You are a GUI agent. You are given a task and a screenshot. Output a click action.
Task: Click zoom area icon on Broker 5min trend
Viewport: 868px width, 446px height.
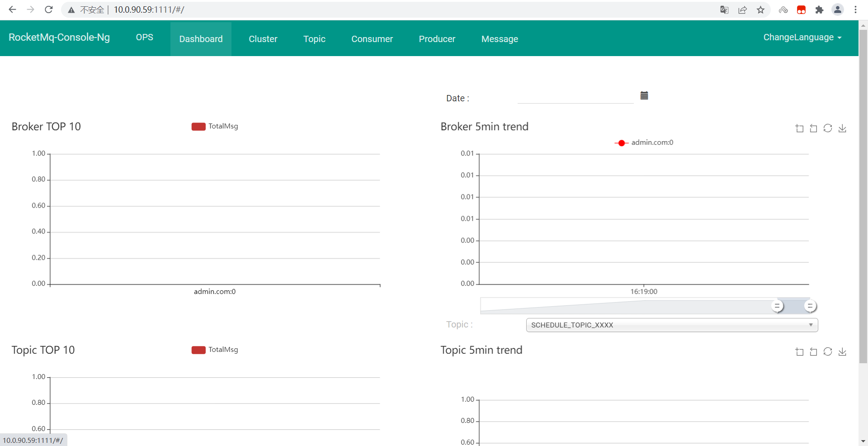point(799,128)
